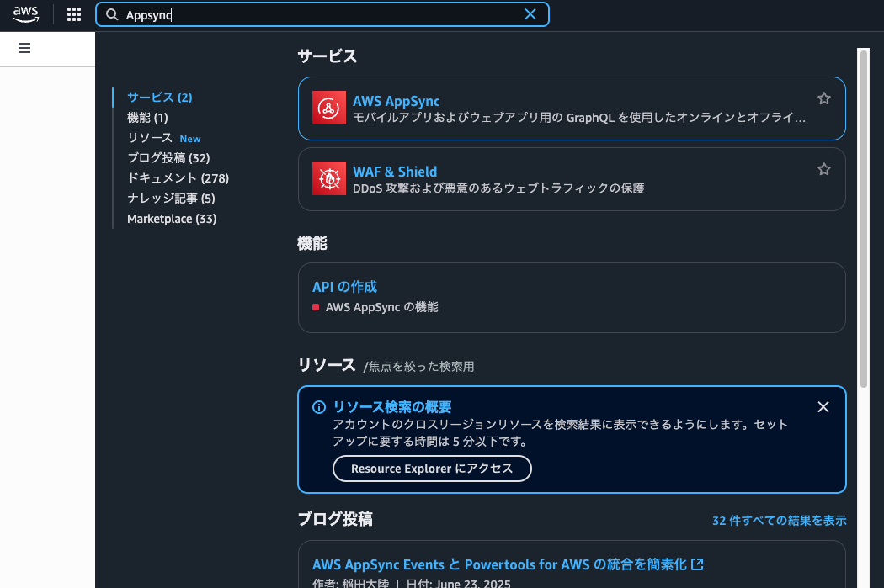Show all 32 blog post results
Viewport: 884px width, 588px height.
coord(779,520)
